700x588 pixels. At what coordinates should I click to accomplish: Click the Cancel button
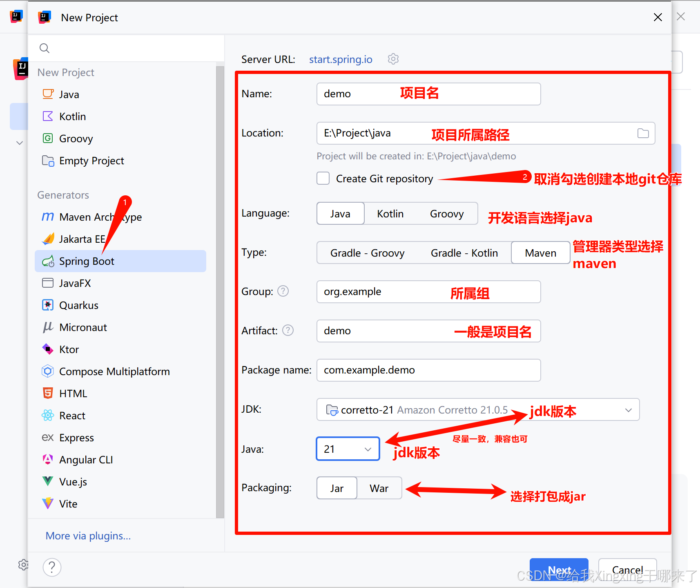(x=627, y=570)
